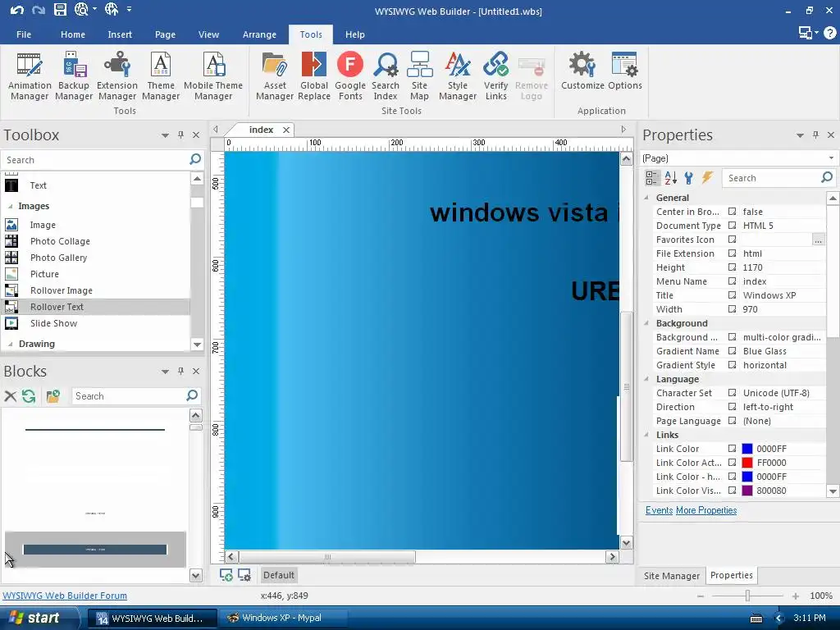Toggle the Gradient Style property marker
Viewport: 840px width, 630px height.
click(732, 365)
